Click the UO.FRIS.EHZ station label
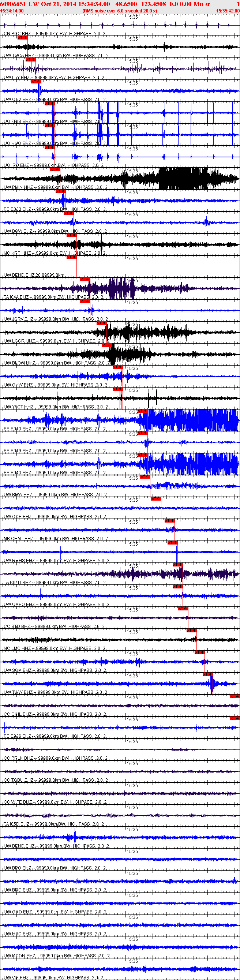 point(18,121)
